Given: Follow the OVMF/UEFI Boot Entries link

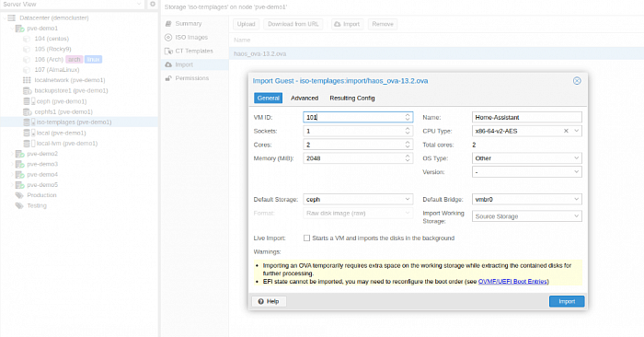Looking at the screenshot, I should (512, 282).
